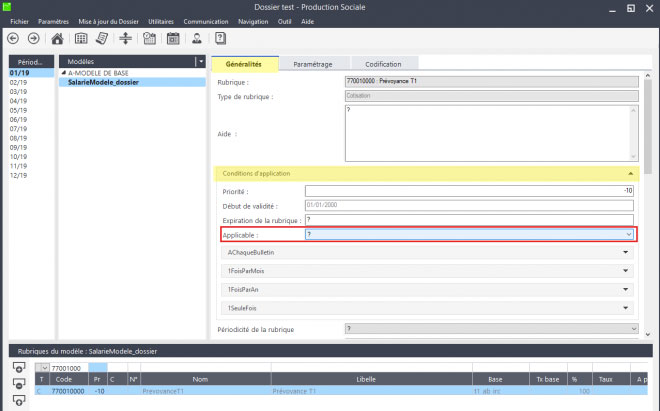The image size is (660, 411).
Task: Select period 08/19
Action: coord(19,138)
